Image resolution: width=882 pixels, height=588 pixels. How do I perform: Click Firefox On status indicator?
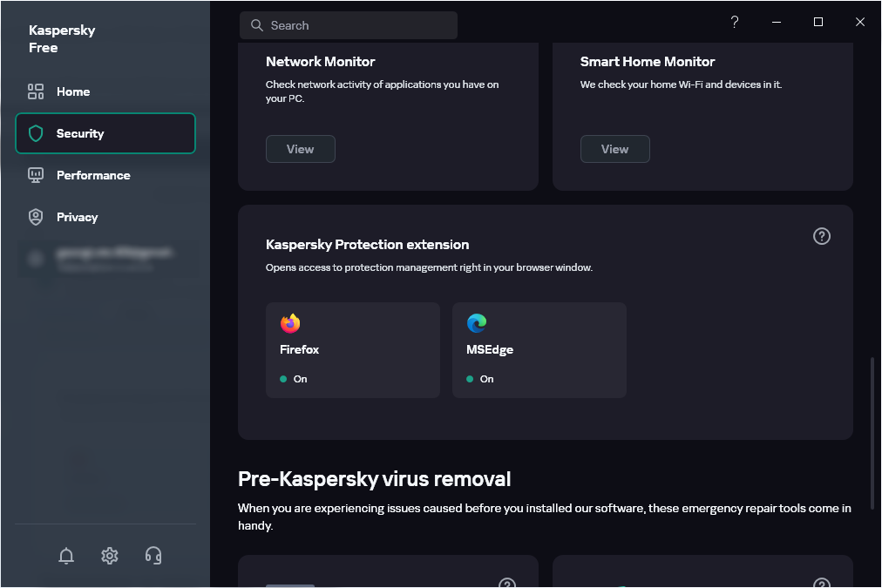click(x=294, y=379)
